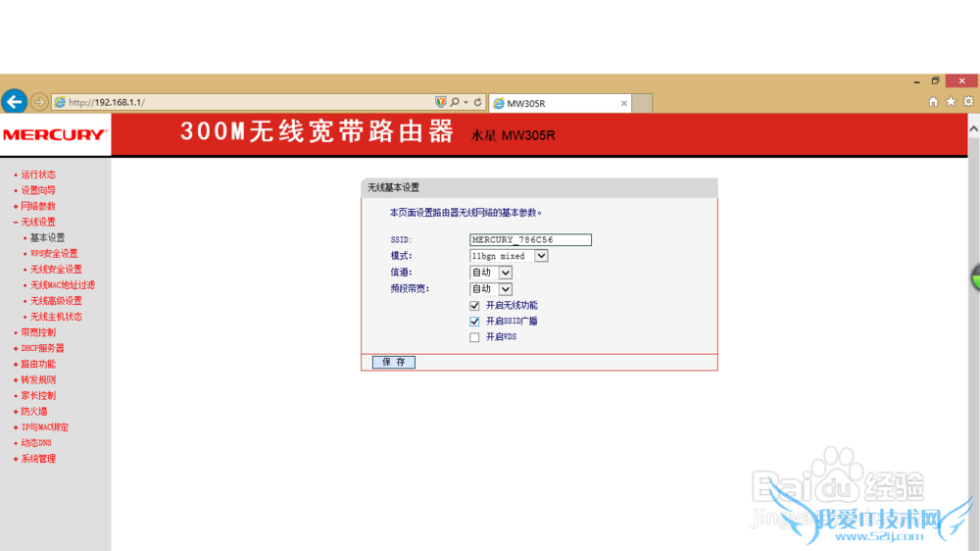
Task: Open 动态DNS in the sidebar
Action: point(36,443)
